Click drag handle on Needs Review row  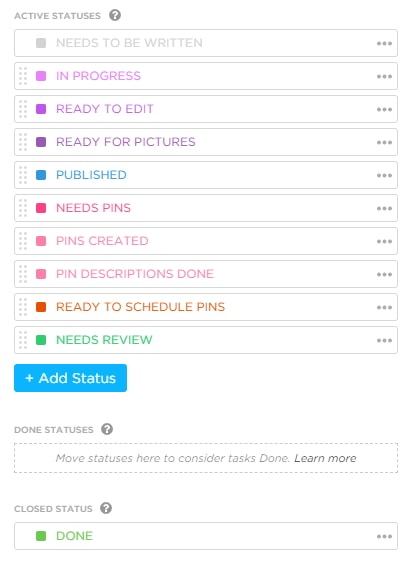tap(23, 340)
